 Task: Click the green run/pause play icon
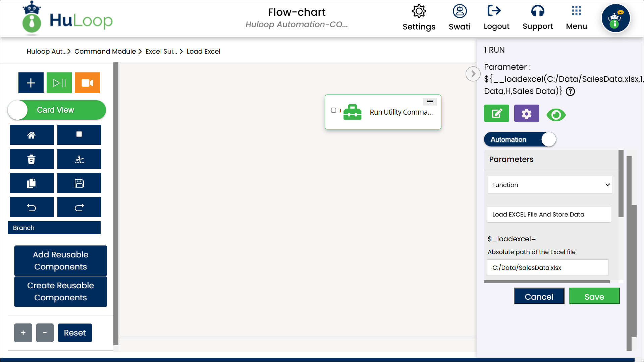59,83
